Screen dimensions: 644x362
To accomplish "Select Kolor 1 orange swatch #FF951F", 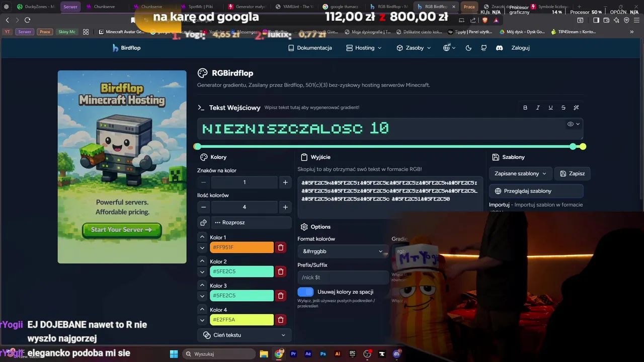I will (242, 247).
